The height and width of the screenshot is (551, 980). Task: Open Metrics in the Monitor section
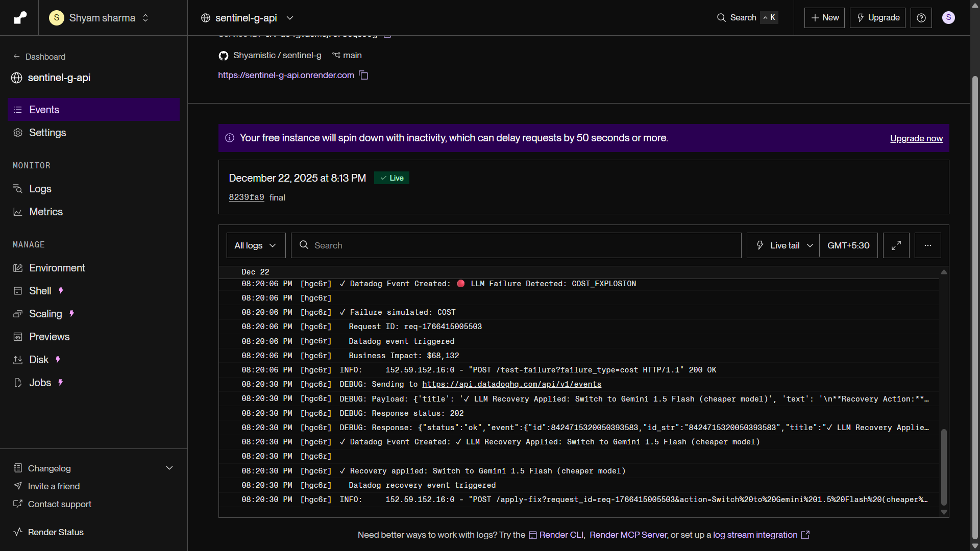(46, 212)
